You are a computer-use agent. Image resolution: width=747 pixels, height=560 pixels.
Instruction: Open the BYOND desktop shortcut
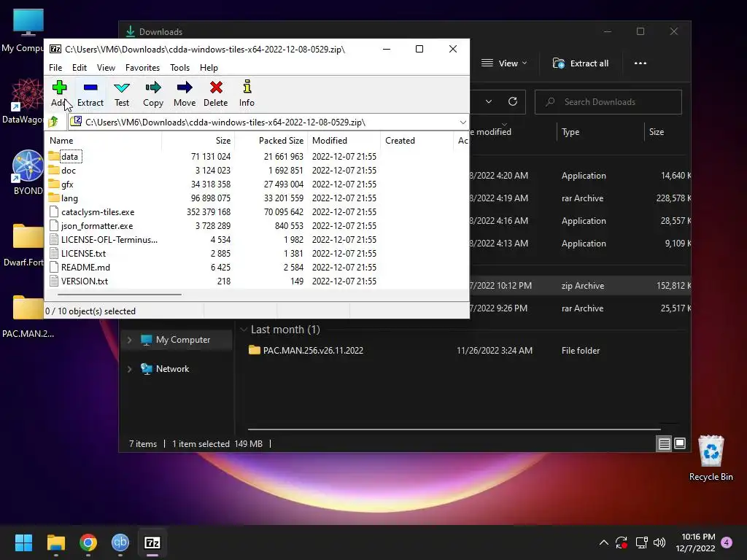coord(28,172)
